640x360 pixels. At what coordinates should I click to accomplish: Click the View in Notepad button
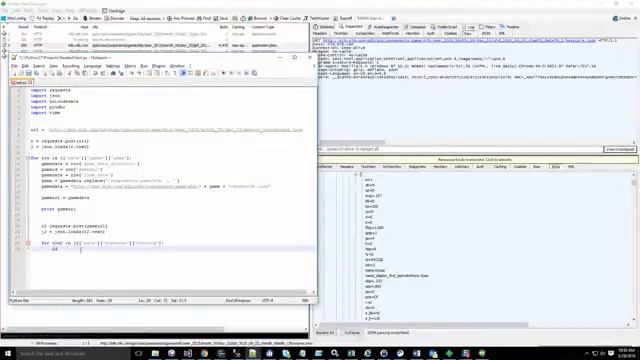(x=620, y=149)
